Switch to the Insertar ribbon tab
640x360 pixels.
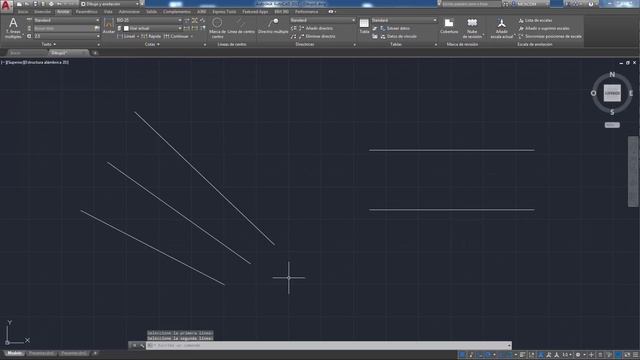tap(42, 12)
